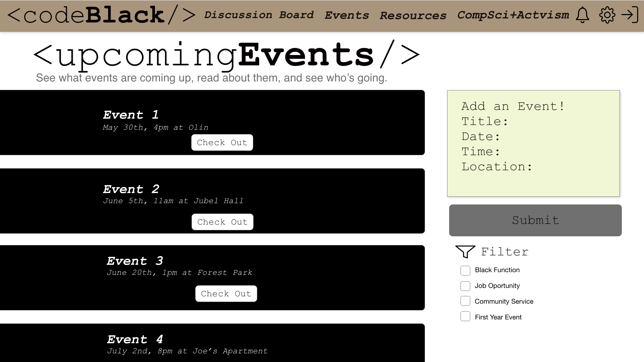Open the notifications bell
644x362 pixels.
click(583, 15)
